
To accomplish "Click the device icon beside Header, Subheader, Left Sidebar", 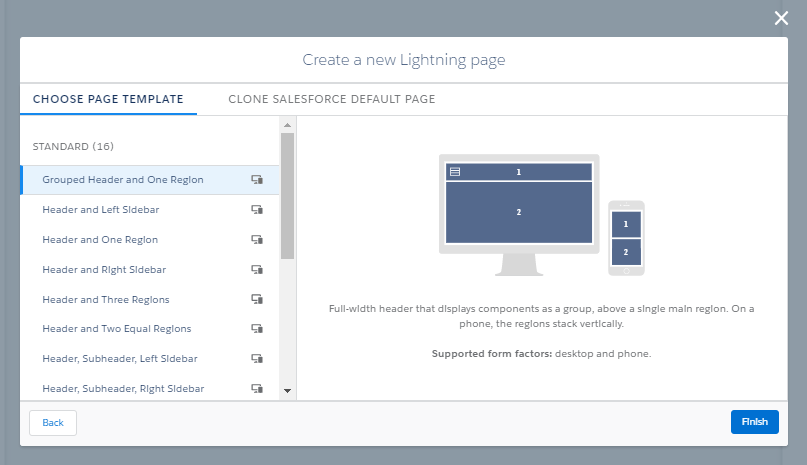I will (x=257, y=359).
